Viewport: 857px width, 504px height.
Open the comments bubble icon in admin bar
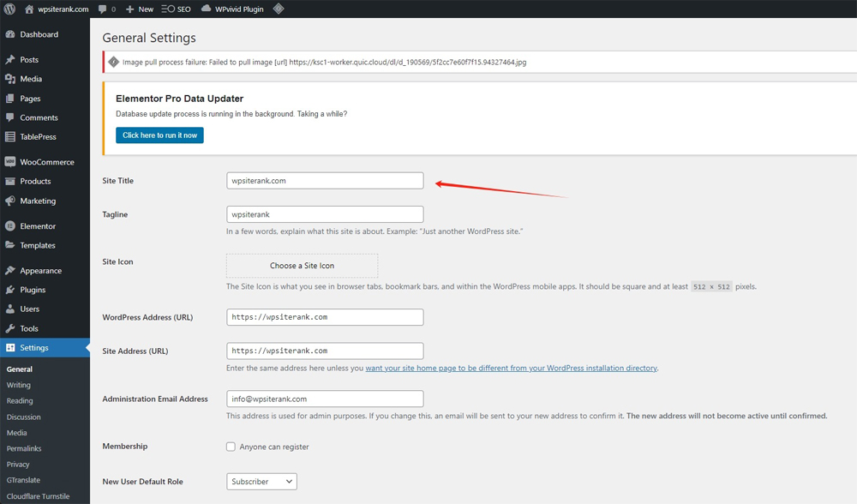pos(102,9)
